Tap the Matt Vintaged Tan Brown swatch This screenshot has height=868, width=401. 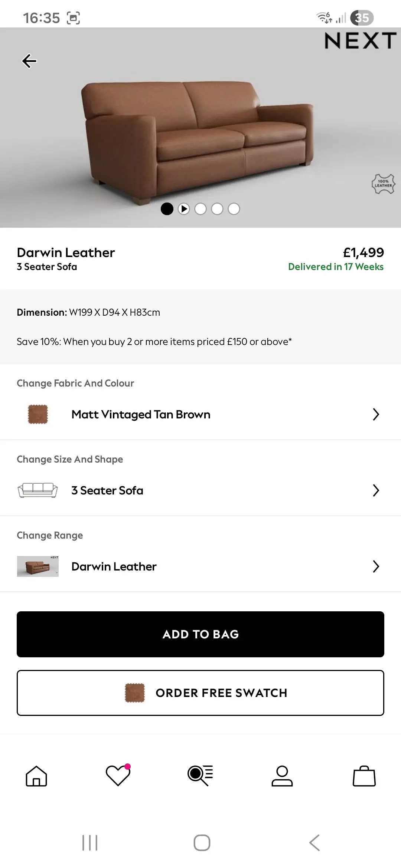tap(38, 414)
